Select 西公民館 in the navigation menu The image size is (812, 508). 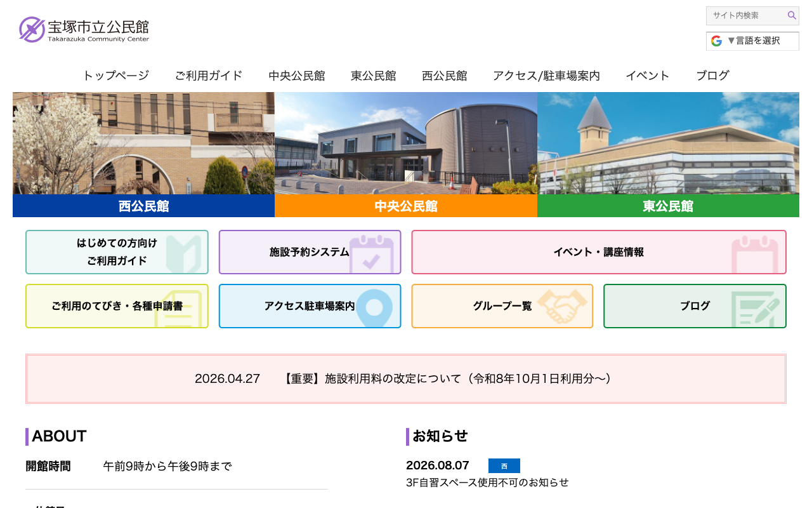(445, 76)
